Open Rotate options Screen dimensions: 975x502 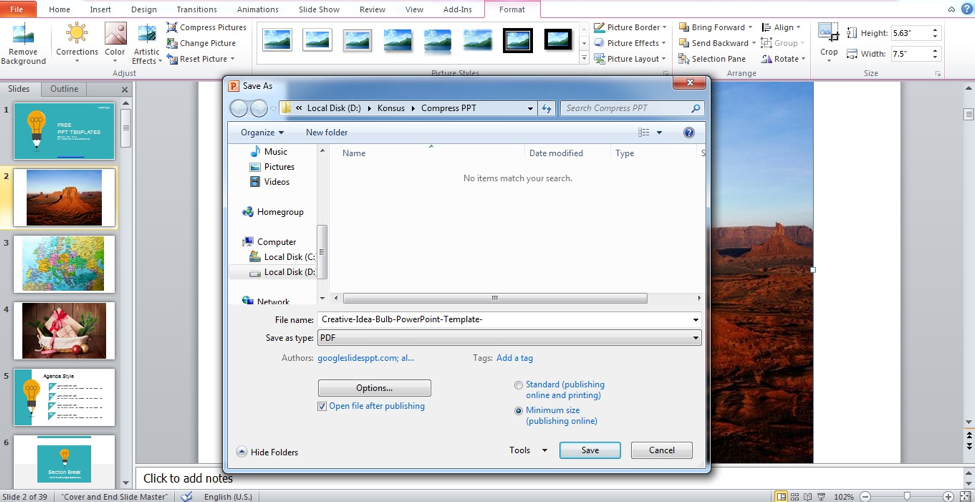[783, 58]
